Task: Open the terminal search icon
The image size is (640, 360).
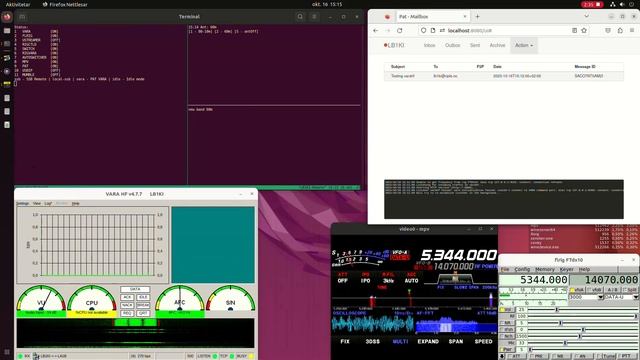Action: (x=300, y=17)
